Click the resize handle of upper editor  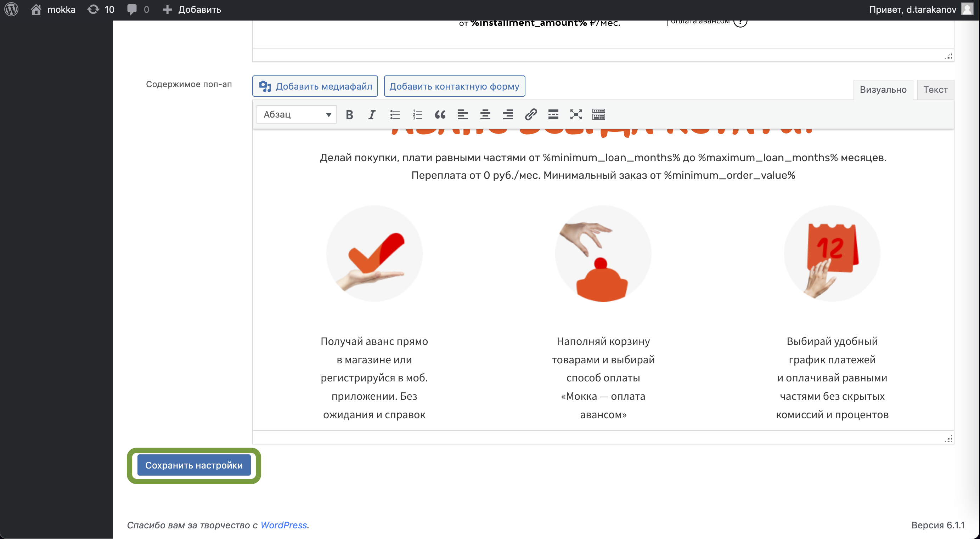pyautogui.click(x=948, y=56)
